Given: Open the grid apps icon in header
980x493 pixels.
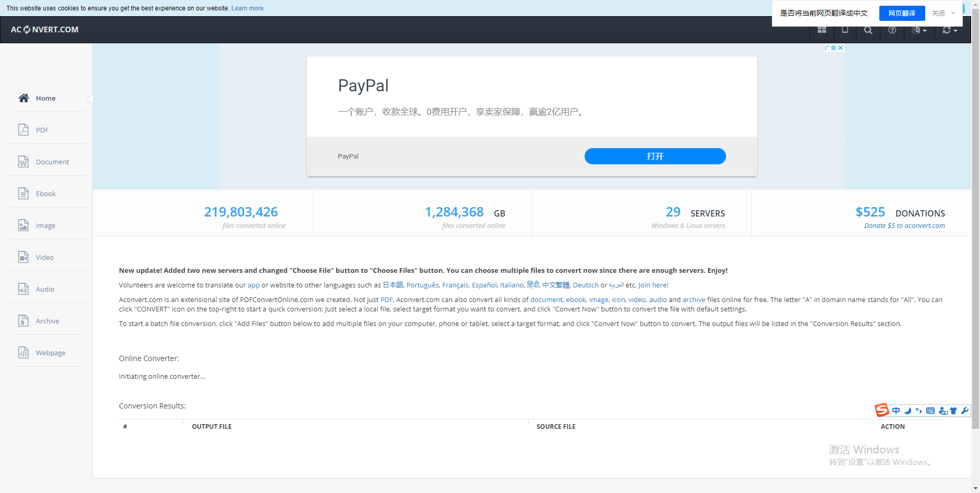Looking at the screenshot, I should [822, 30].
